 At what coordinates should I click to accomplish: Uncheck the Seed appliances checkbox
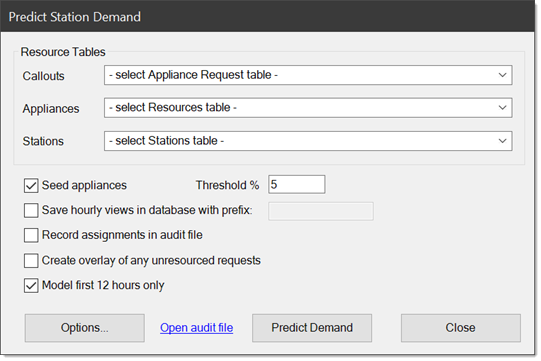pyautogui.click(x=31, y=185)
